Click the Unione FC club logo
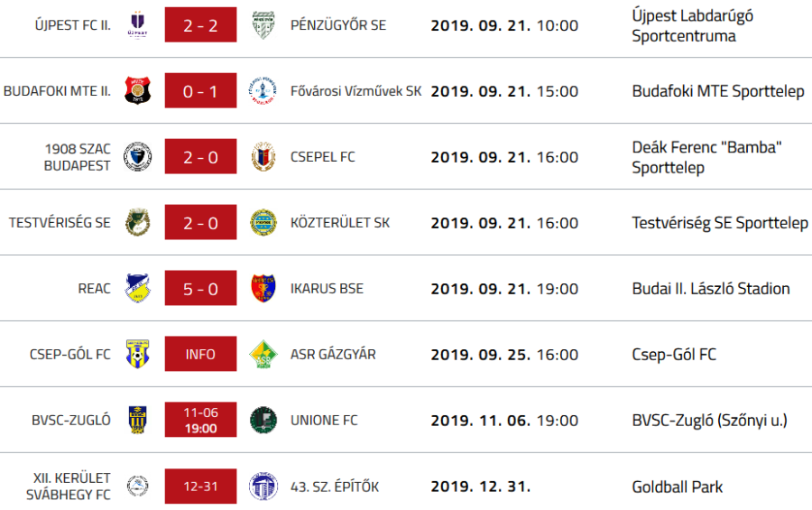 click(263, 421)
